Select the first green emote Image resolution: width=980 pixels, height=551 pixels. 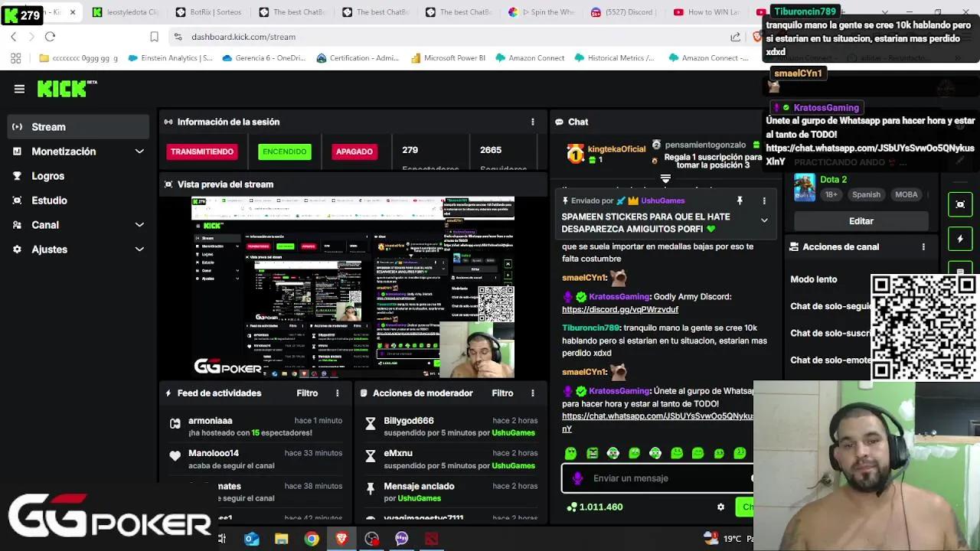coord(570,453)
